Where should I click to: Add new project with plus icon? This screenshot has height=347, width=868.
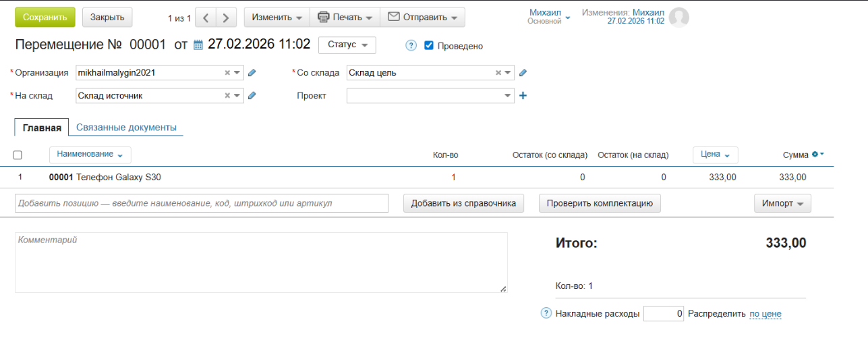pos(523,96)
